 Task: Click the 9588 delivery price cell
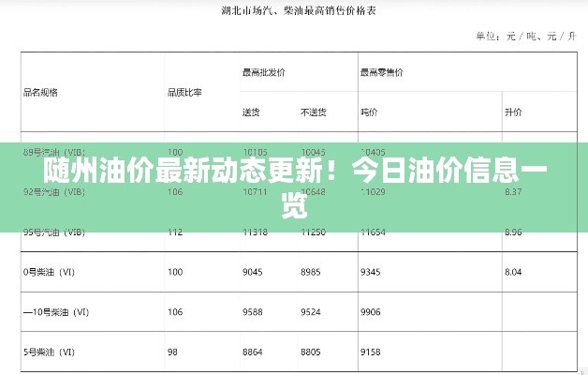255,311
